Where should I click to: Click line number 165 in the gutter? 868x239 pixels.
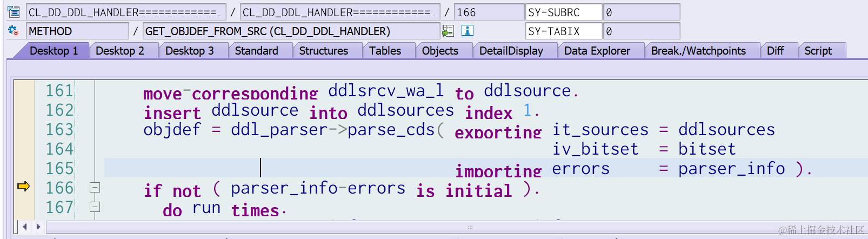tap(59, 168)
